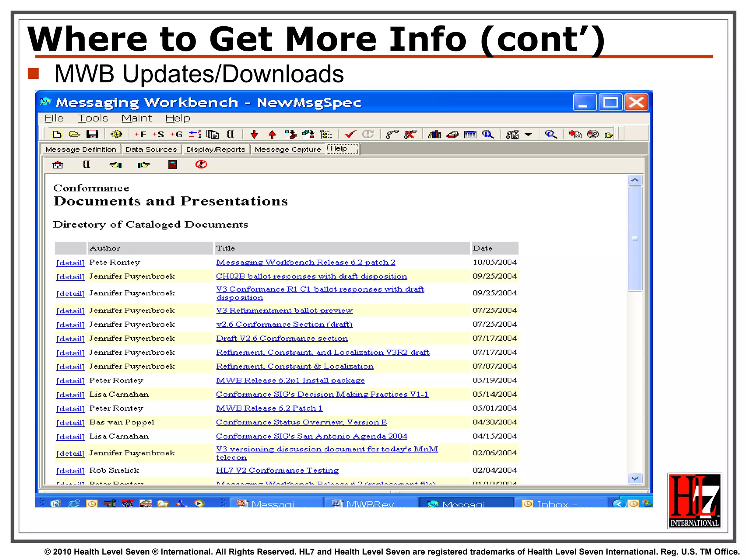Switch to the Display/Reports tab
Viewport: 747px width, 560px height.
(x=216, y=149)
